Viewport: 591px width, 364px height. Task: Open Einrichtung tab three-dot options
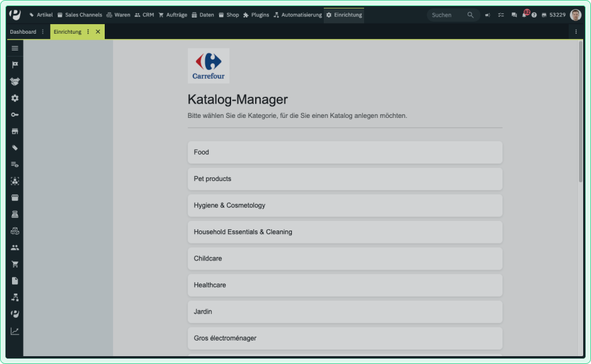(x=88, y=32)
